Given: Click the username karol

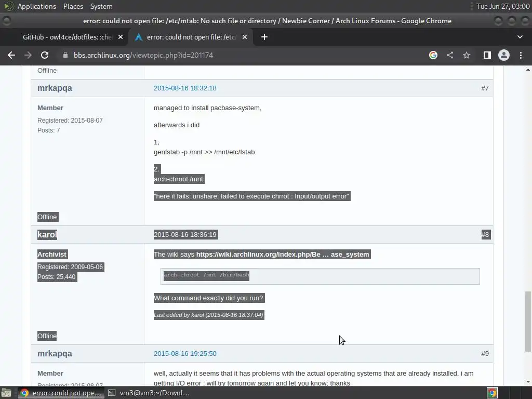Looking at the screenshot, I should click(47, 235).
